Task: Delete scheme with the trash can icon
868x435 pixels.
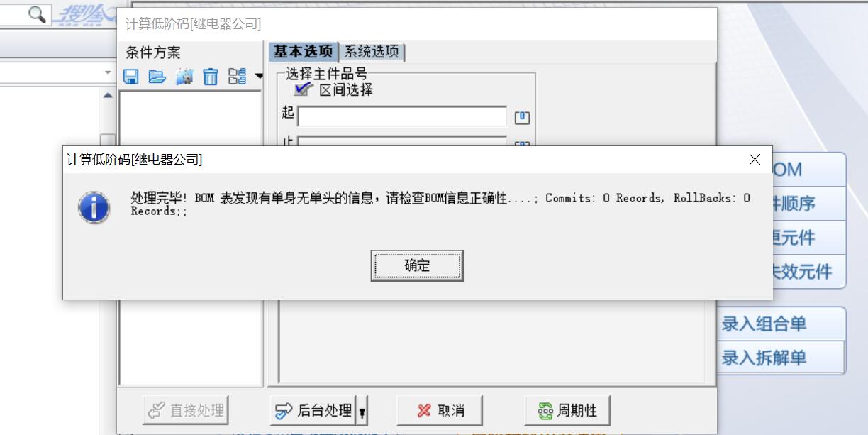Action: [211, 77]
